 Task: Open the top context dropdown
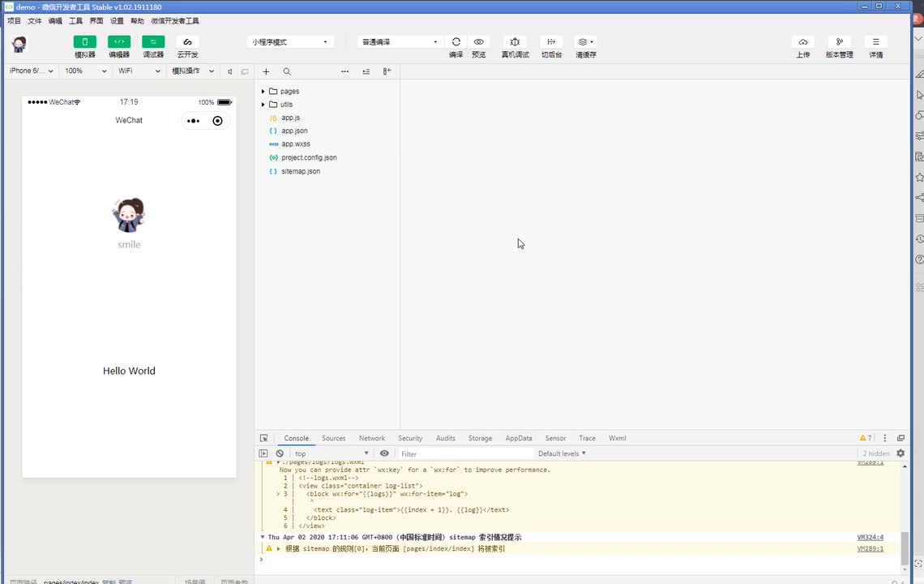332,453
